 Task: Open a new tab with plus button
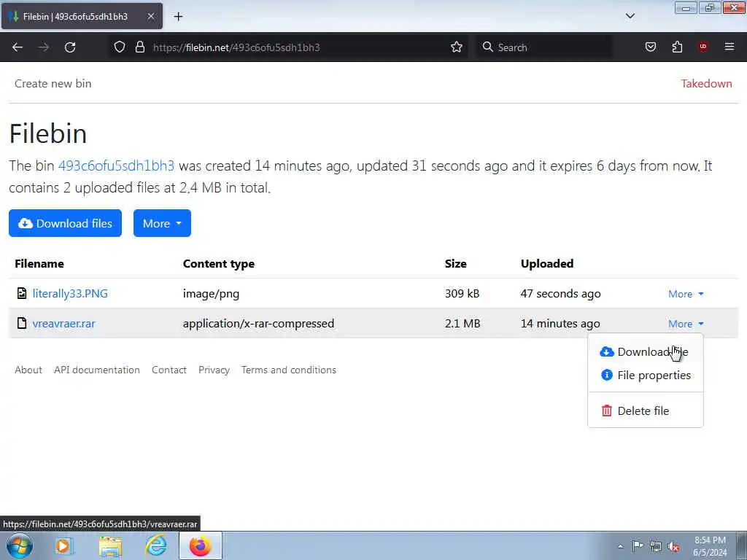click(x=178, y=17)
